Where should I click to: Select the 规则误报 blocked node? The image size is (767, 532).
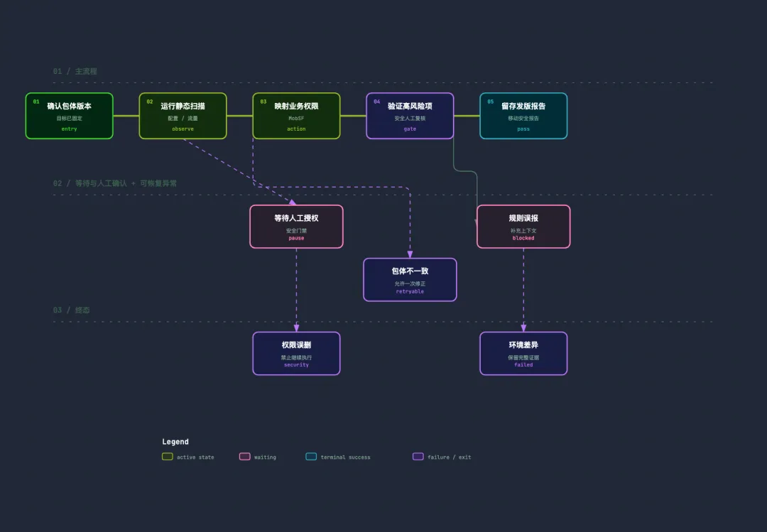pos(523,227)
